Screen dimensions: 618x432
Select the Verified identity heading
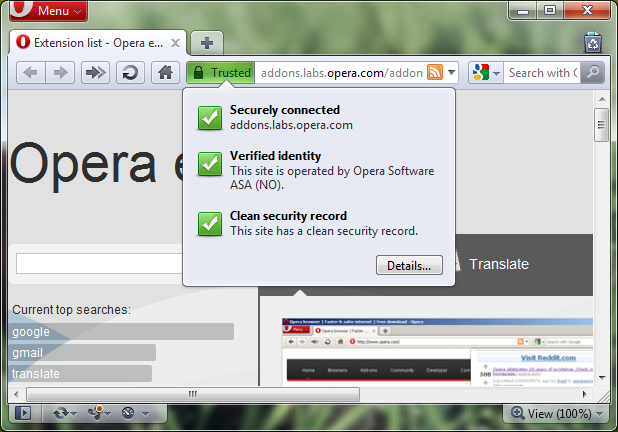tap(275, 156)
